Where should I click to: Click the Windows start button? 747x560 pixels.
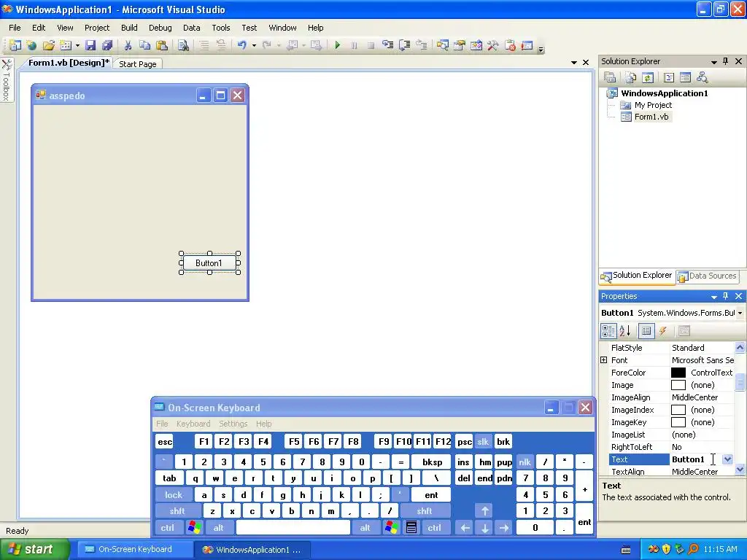(x=34, y=549)
